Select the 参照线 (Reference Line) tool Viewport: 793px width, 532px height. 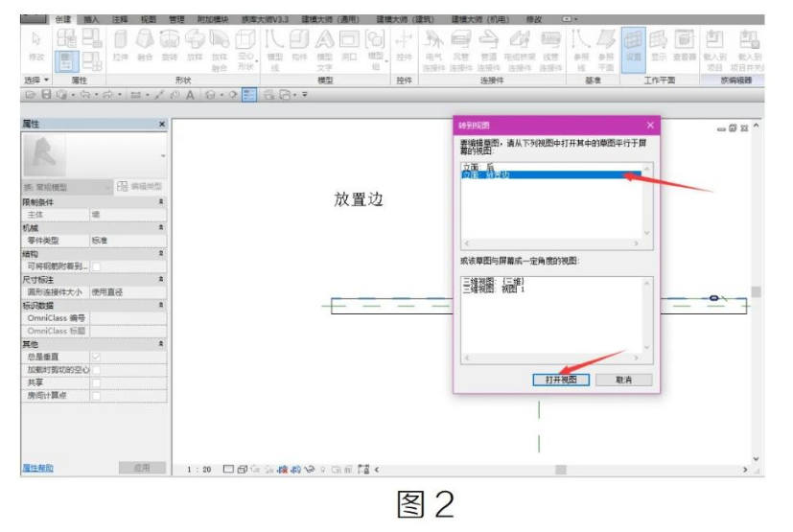point(581,50)
